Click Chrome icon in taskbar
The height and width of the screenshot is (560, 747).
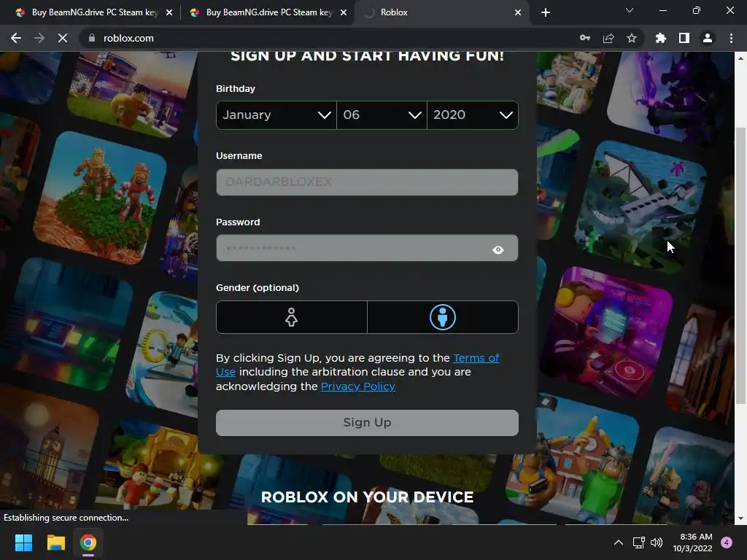pos(88,542)
